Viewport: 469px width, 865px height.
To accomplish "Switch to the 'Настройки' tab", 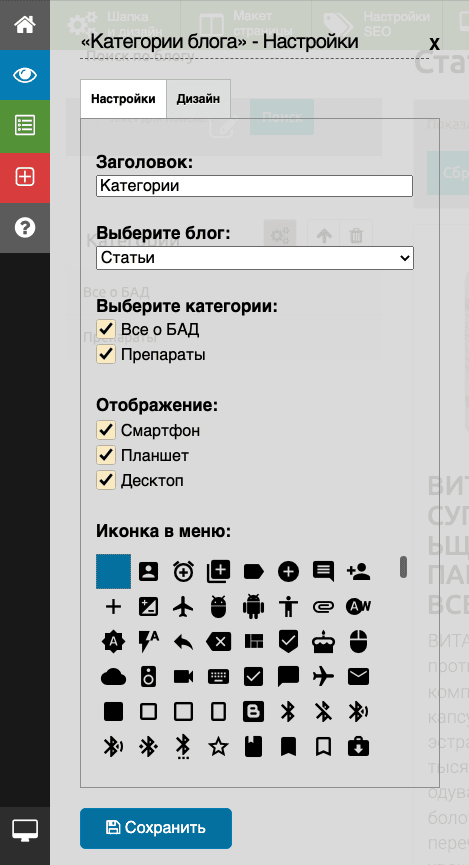I will [124, 99].
